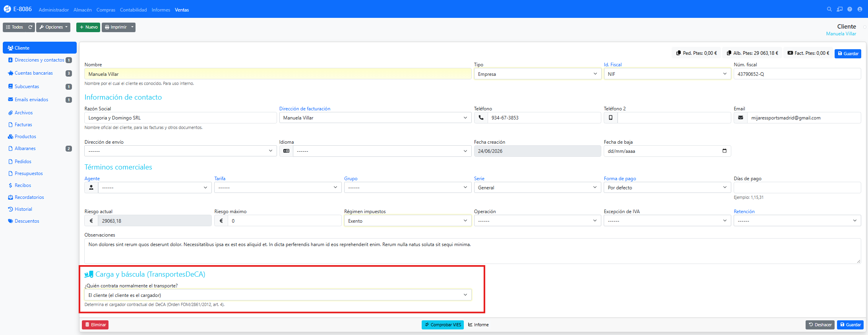This screenshot has height=335, width=868.
Task: Open the Opciones dropdown button
Action: pos(53,27)
